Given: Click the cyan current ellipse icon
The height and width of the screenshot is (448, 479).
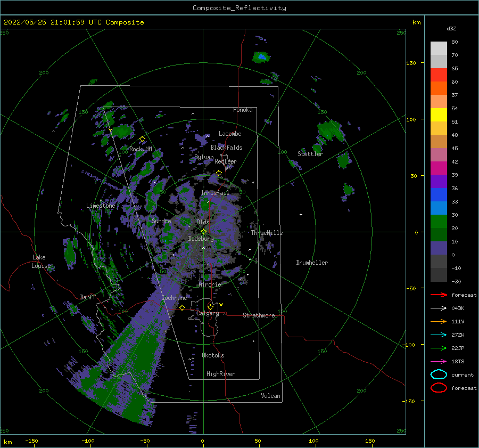Looking at the screenshot, I should (x=439, y=374).
